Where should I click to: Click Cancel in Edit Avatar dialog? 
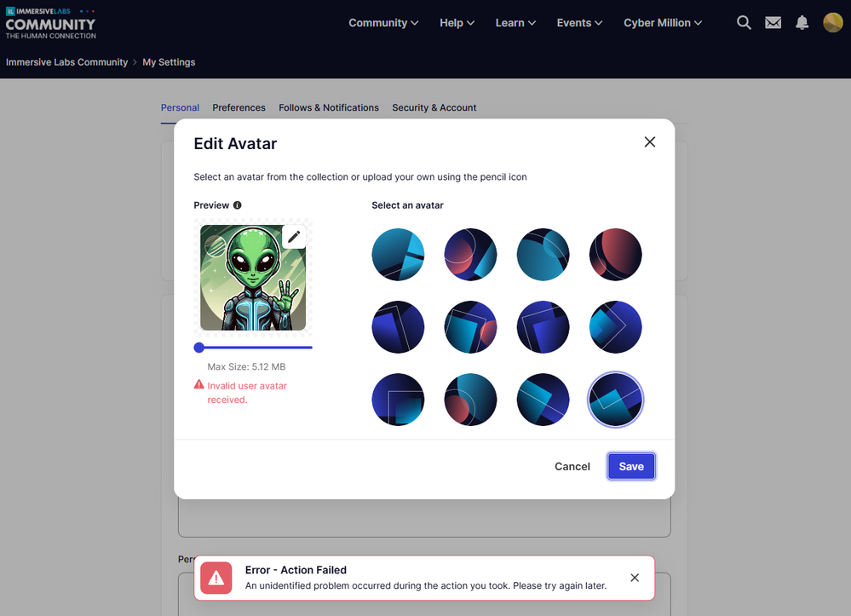pos(572,466)
